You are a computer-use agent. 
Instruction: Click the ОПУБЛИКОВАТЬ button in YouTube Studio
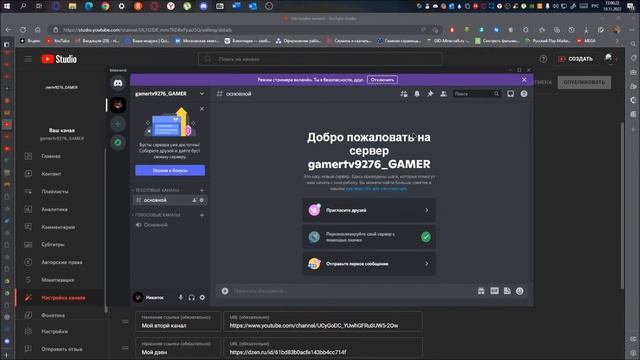pyautogui.click(x=584, y=82)
